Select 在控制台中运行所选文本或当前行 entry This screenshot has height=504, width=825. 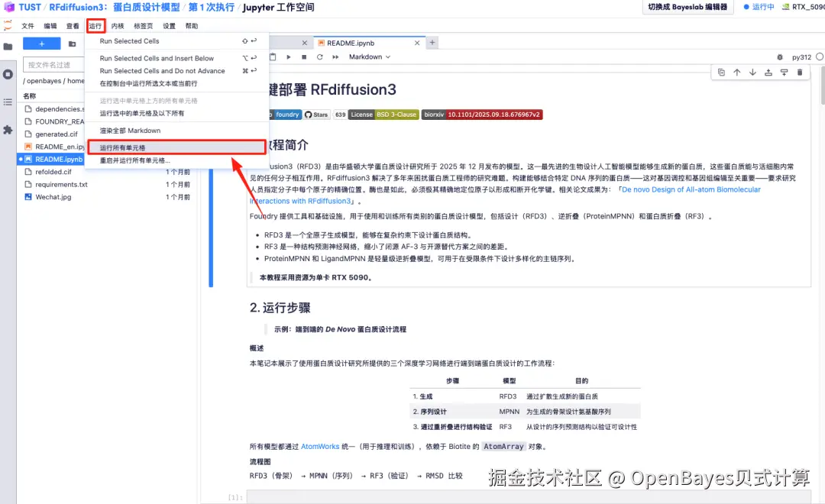(x=176, y=84)
